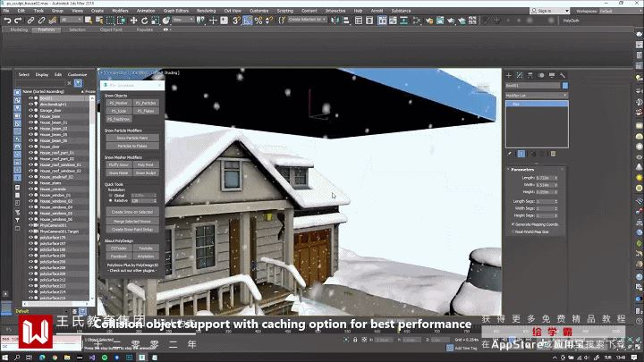Viewport: 644px width, 362px height.
Task: Toggle visibility of House_stairs
Action: pos(30,183)
